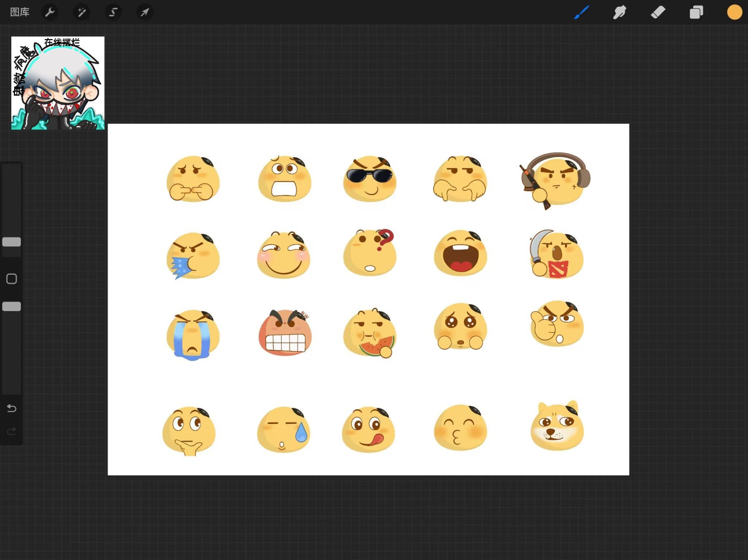Viewport: 748px width, 560px height.
Task: Click the brush opacity slider handle
Action: pos(11,306)
